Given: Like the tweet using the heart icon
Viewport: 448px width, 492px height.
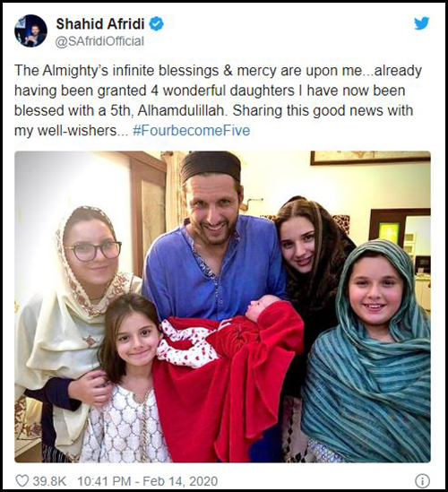Looking at the screenshot, I should pyautogui.click(x=22, y=480).
